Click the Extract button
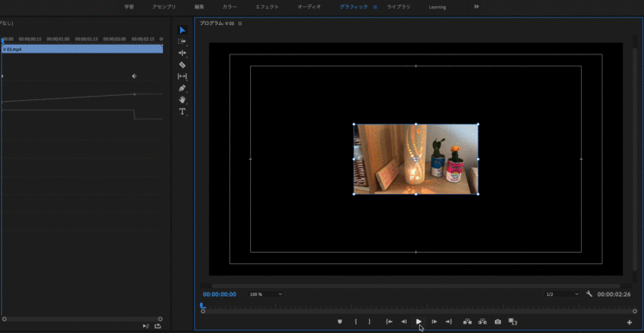This screenshot has height=333, width=644. (483, 322)
